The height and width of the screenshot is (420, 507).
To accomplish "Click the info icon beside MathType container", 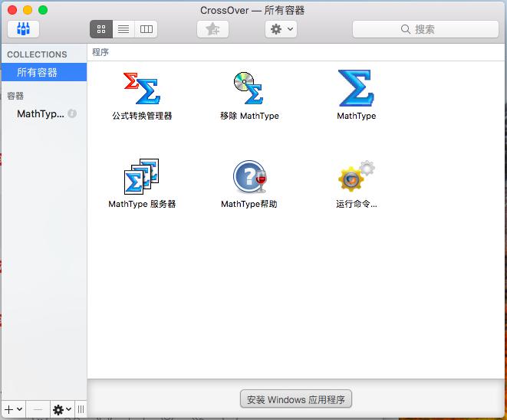I will pos(72,113).
